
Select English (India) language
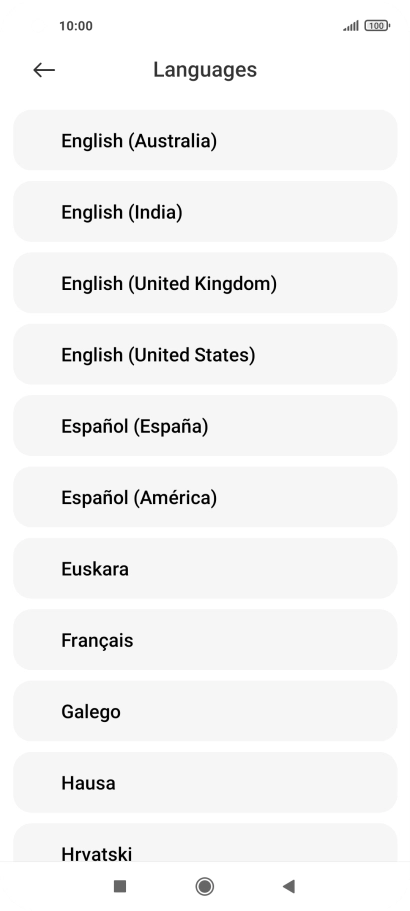pos(205,211)
